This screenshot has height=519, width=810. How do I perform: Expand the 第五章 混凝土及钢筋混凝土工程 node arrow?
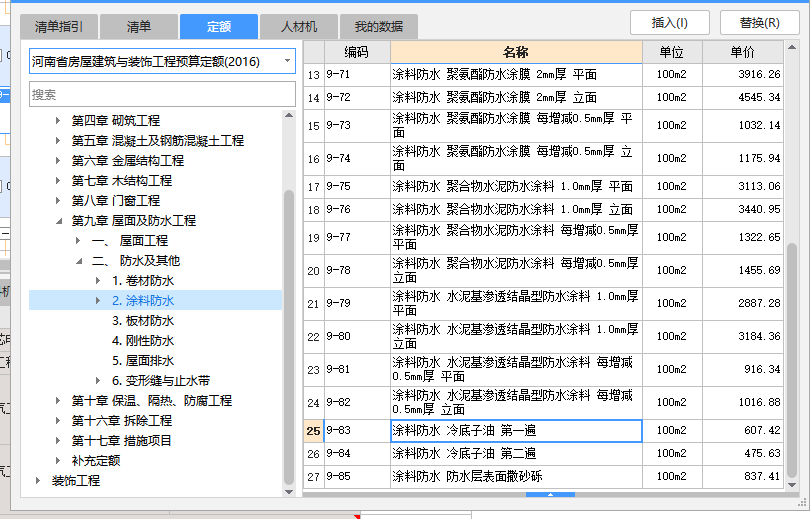point(58,140)
